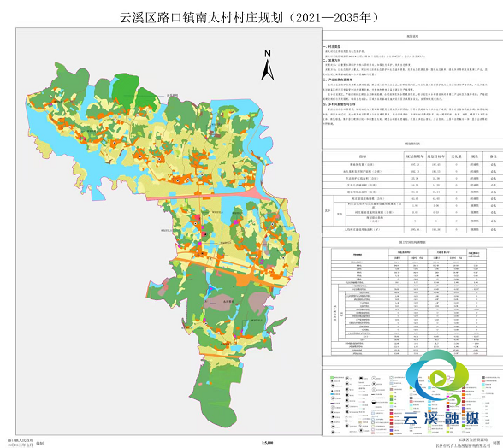Click the 规划基期年 column header in the indicator table
Image resolution: width=503 pixels, height=448 pixels.
[x=414, y=156]
